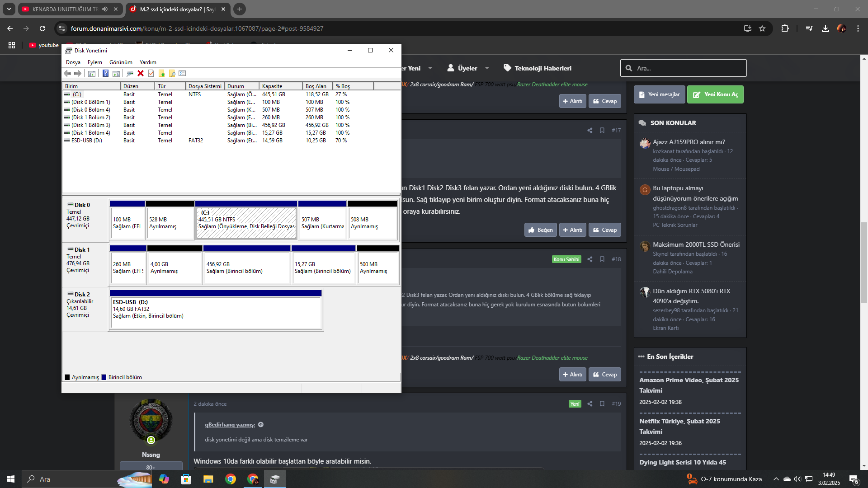Click the Yeni Konu Aç button
The width and height of the screenshot is (868, 488).
pyautogui.click(x=715, y=94)
